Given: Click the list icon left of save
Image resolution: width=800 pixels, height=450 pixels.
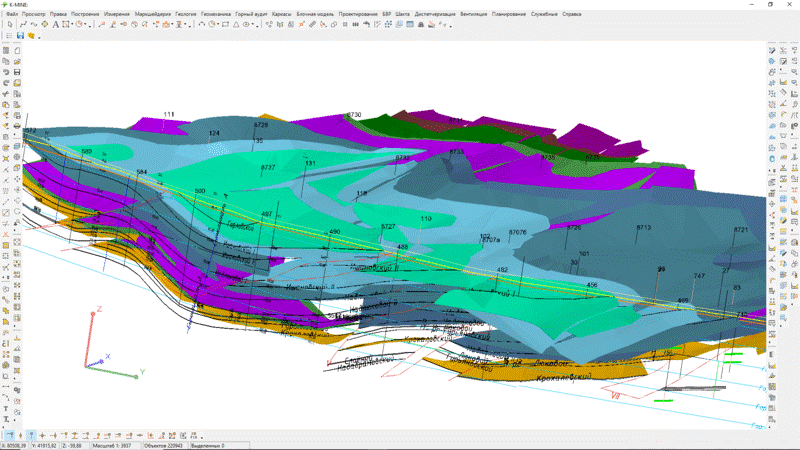Looking at the screenshot, I should pyautogui.click(x=8, y=35).
